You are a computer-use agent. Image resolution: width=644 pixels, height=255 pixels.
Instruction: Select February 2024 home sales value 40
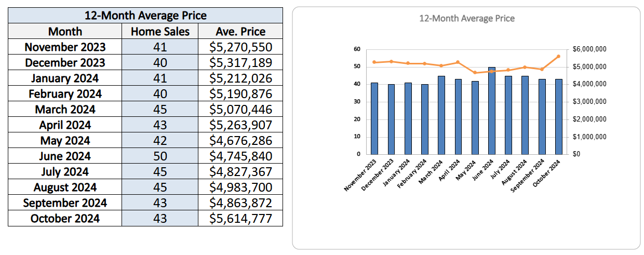coord(160,93)
